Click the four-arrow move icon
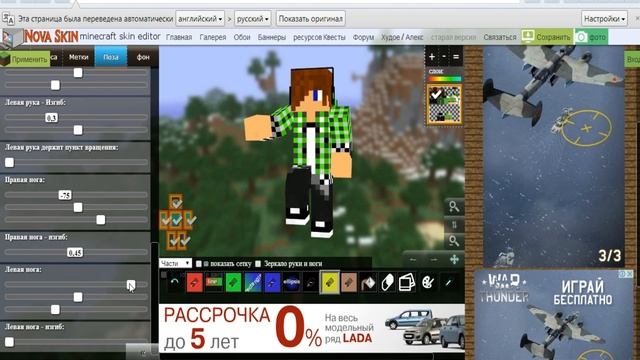The width and height of the screenshot is (640, 360). pos(454,259)
